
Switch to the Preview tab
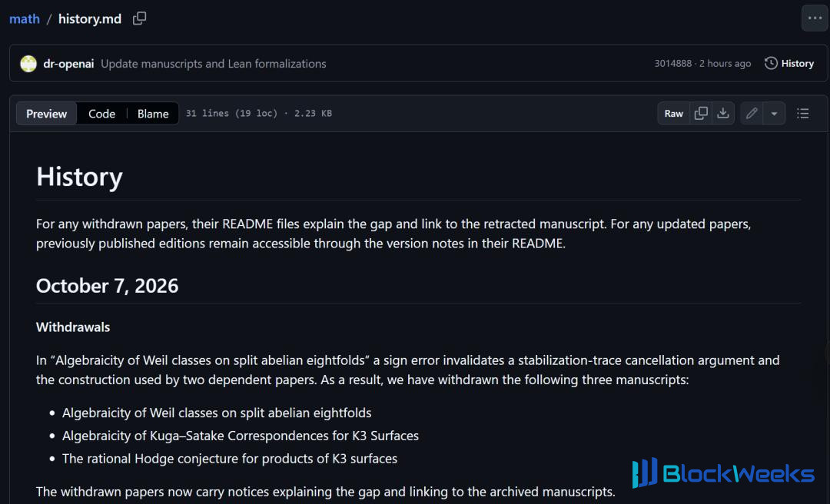pyautogui.click(x=47, y=113)
